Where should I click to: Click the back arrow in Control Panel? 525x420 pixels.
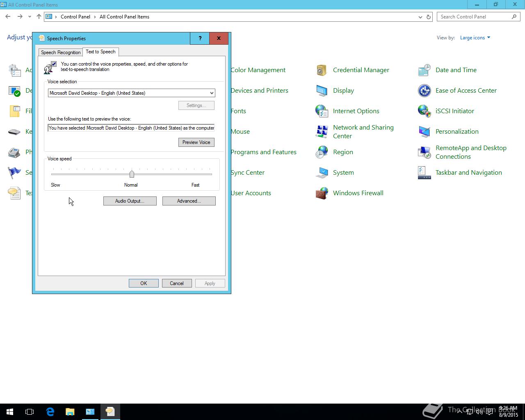tap(8, 17)
